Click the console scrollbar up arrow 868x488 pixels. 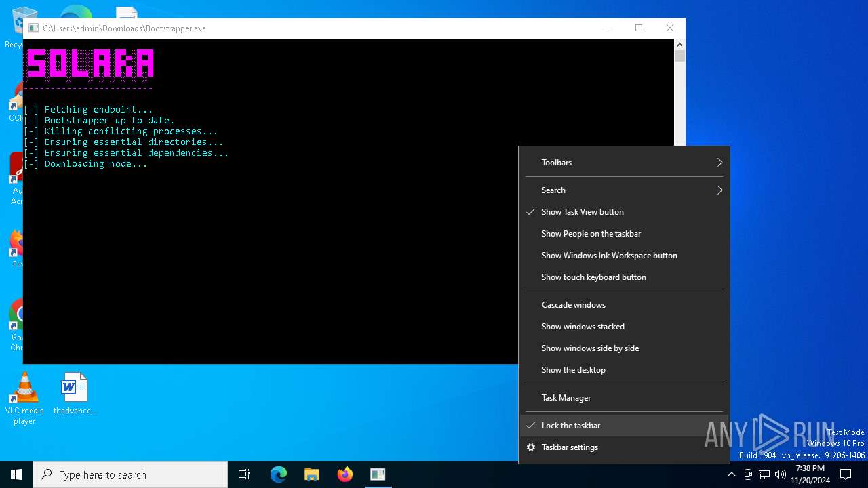(x=679, y=44)
